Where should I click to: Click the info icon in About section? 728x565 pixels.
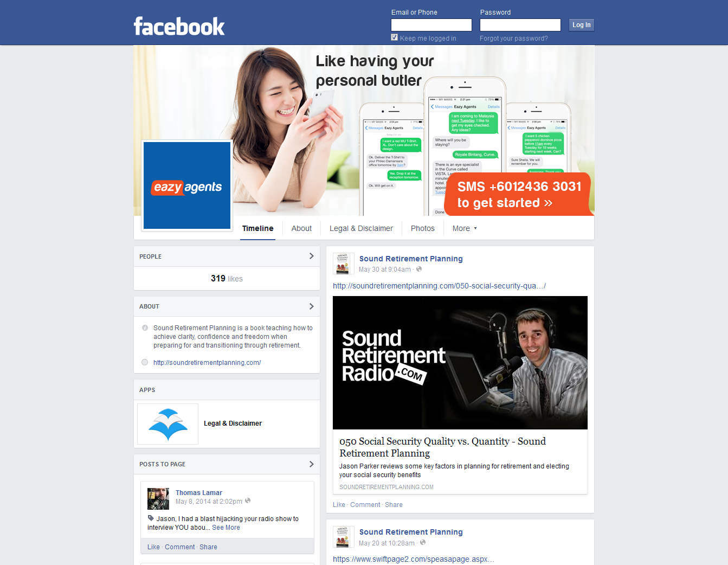(145, 328)
